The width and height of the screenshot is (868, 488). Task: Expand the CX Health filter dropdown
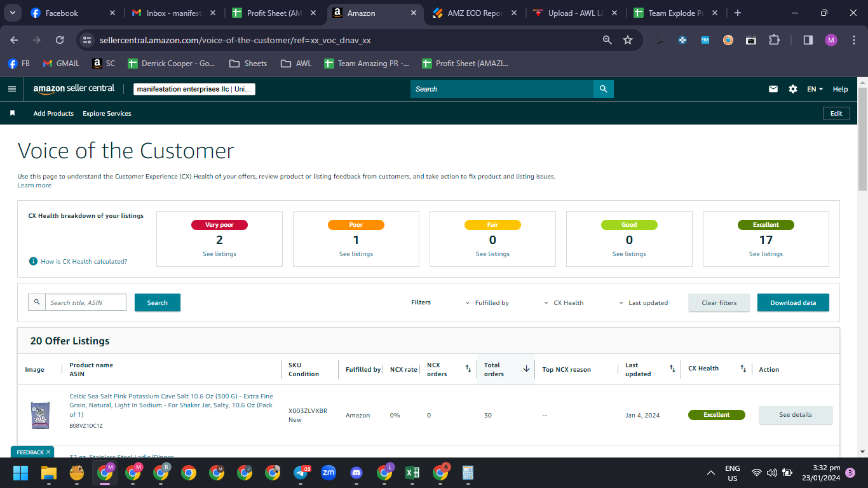(564, 303)
